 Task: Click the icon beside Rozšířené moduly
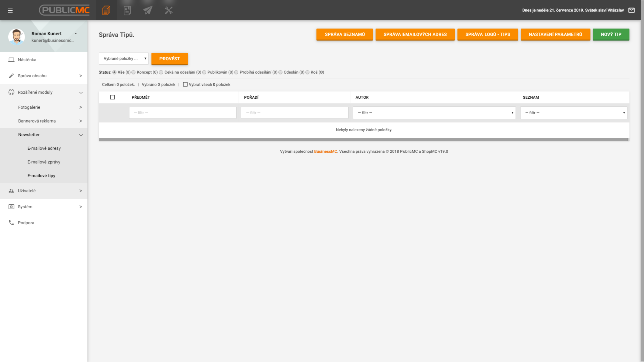pyautogui.click(x=11, y=92)
